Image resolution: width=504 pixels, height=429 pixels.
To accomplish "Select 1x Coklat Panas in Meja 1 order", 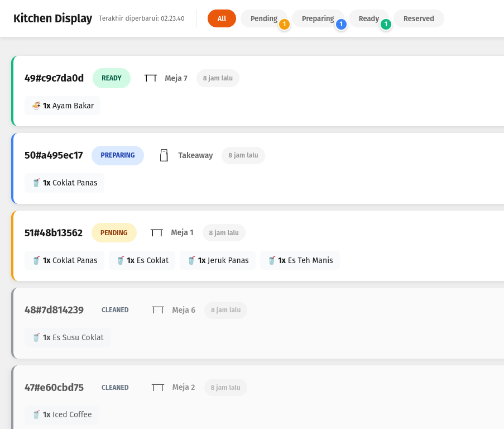I will [64, 260].
